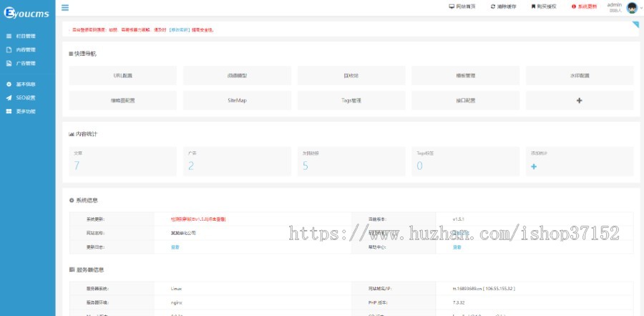The image size is (644, 316).
Task: Select domain value tt.16893689.cn with IP
Action: [484, 289]
